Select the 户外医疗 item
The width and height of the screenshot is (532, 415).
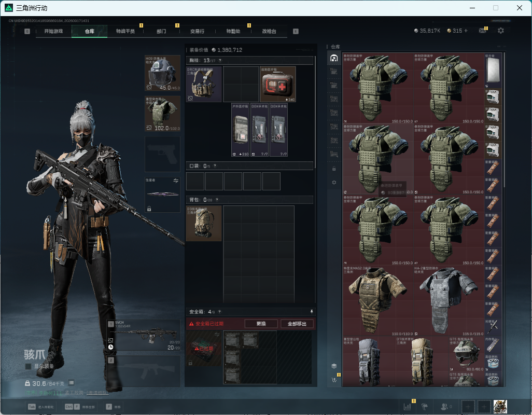pyautogui.click(x=240, y=130)
